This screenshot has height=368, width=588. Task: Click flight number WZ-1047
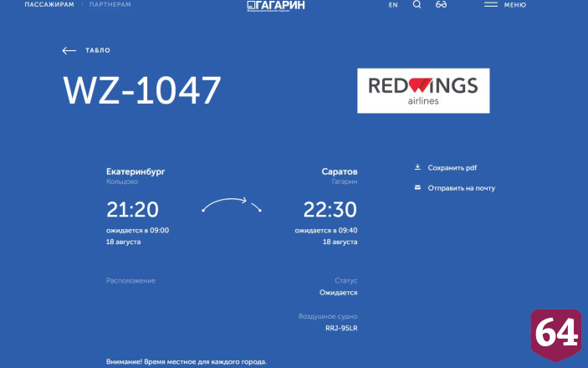tap(142, 90)
